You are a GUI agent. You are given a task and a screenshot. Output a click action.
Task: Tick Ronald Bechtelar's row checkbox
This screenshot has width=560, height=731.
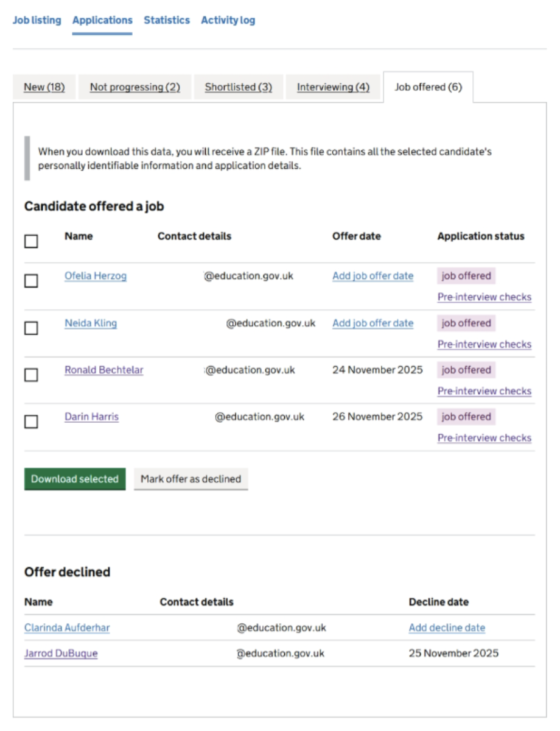[31, 375]
